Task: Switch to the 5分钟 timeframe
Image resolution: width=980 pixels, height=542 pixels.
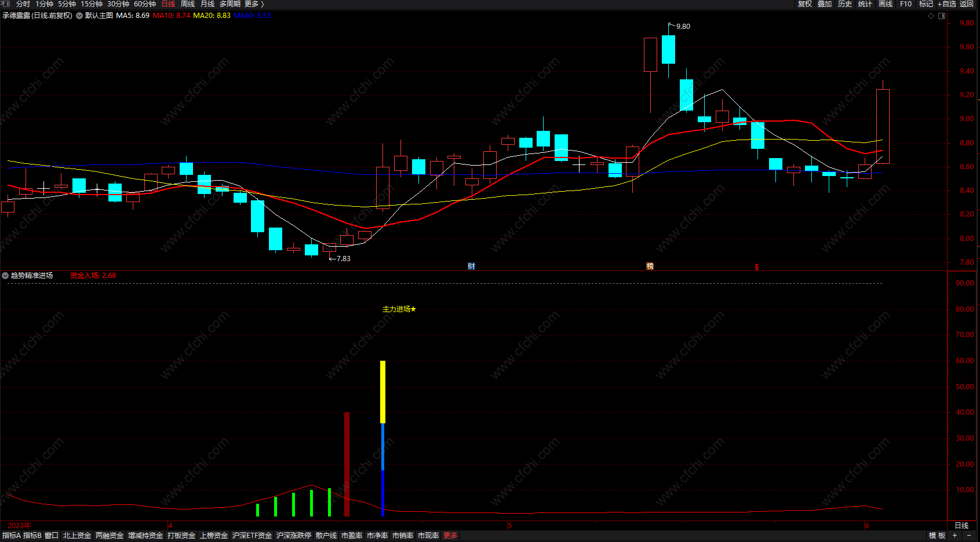Action: coord(67,4)
